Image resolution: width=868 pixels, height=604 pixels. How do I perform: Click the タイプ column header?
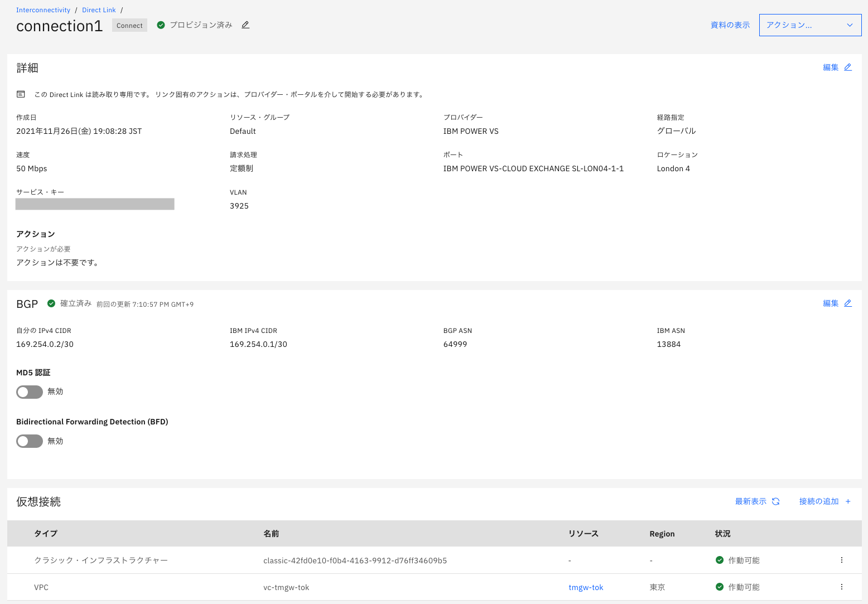pyautogui.click(x=46, y=534)
